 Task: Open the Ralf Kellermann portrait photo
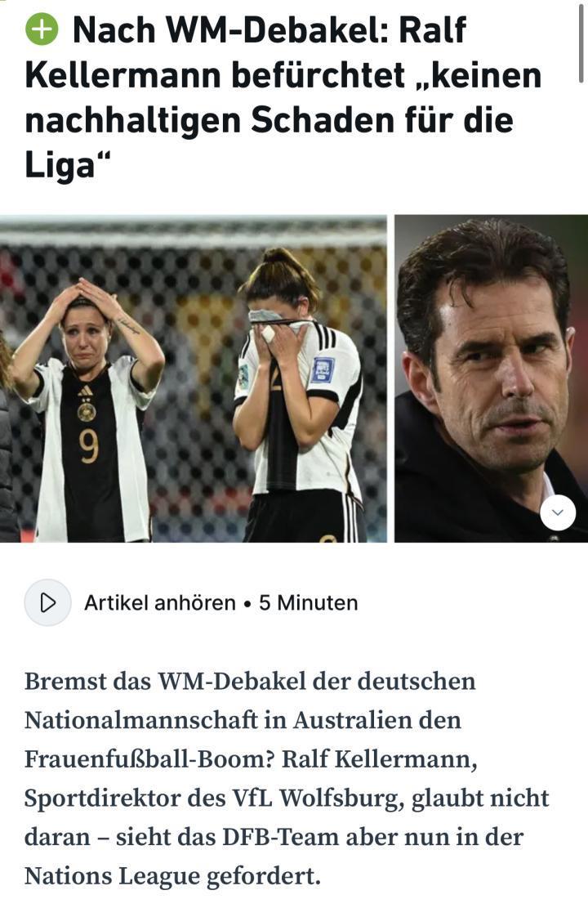pos(491,378)
